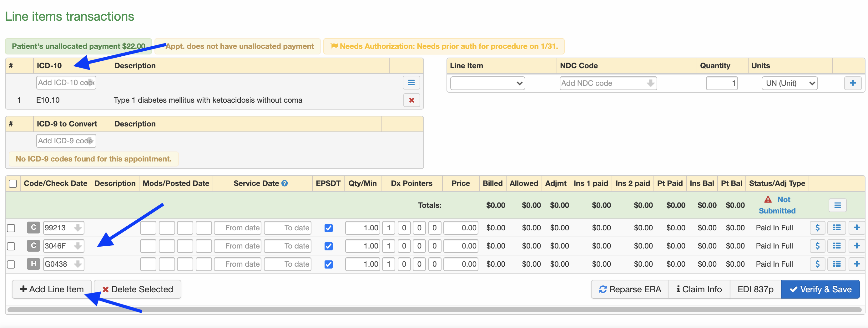Uncheck the EPSDT box for G0438
868x328 pixels.
point(329,264)
